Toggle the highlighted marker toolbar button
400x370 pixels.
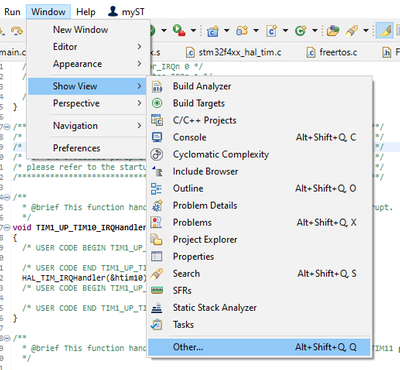point(385,31)
